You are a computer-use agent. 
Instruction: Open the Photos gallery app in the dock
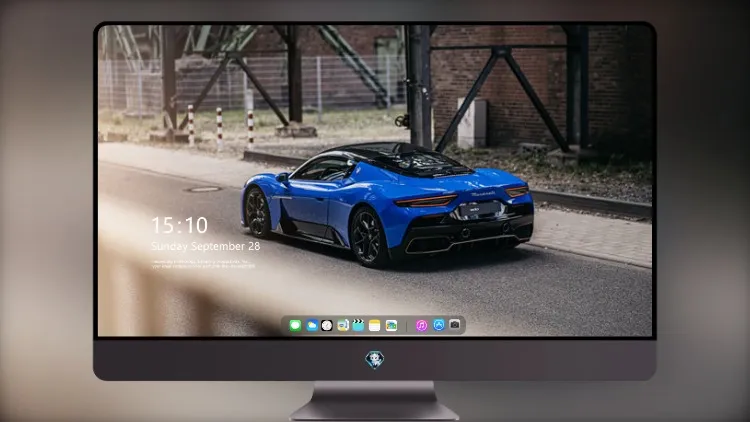(391, 325)
